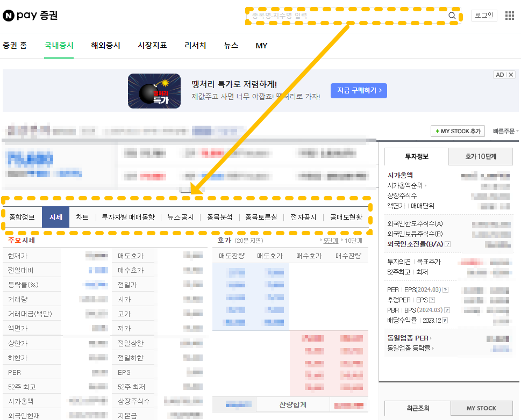Viewport: 521px width, 420px height.
Task: Open 종목분석 tab
Action: point(219,217)
